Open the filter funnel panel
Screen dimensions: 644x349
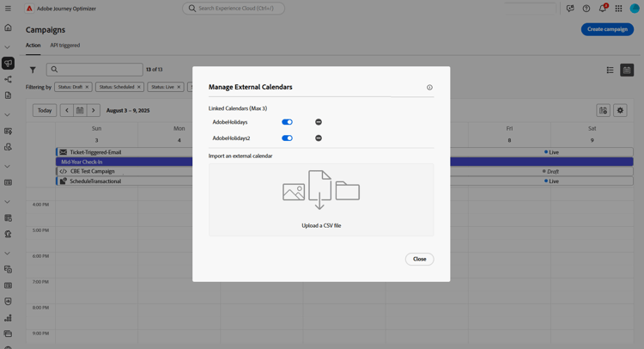tap(33, 70)
